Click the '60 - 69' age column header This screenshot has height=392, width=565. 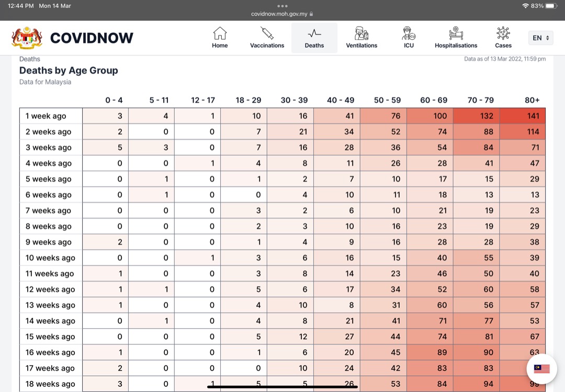434,100
